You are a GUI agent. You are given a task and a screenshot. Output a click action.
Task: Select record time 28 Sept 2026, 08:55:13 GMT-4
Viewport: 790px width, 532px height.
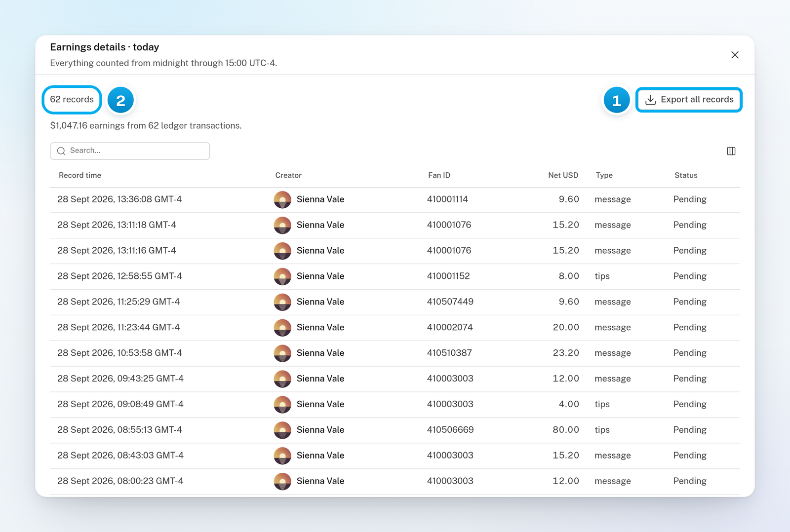120,430
